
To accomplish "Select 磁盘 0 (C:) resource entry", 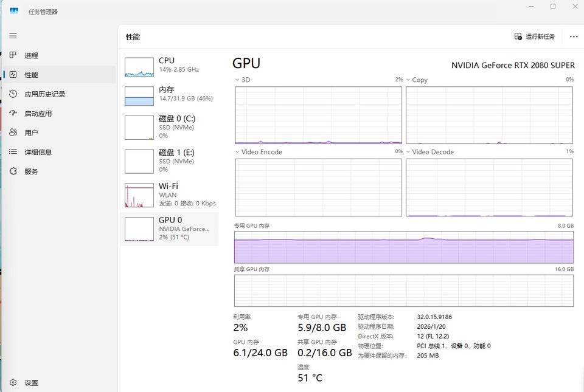I will [x=170, y=127].
